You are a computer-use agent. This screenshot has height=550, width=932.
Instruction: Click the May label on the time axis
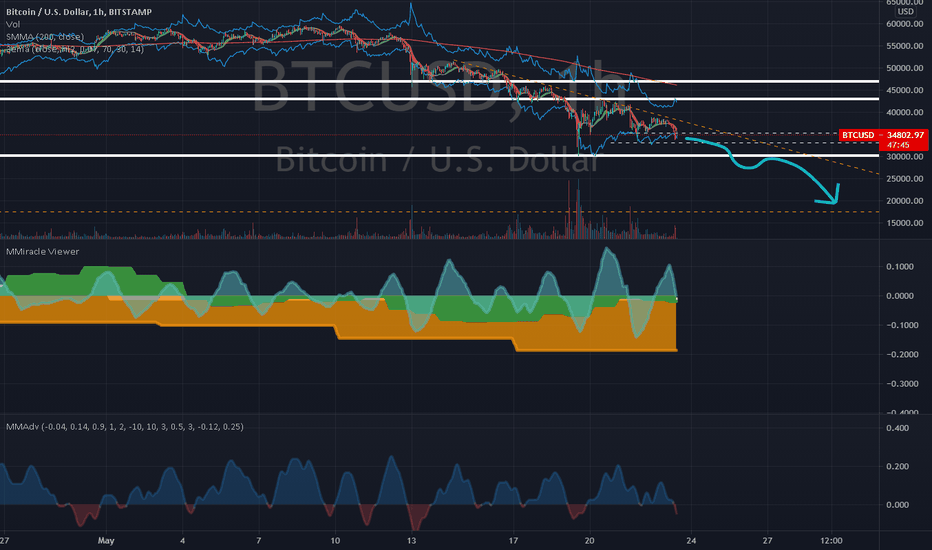[106, 540]
